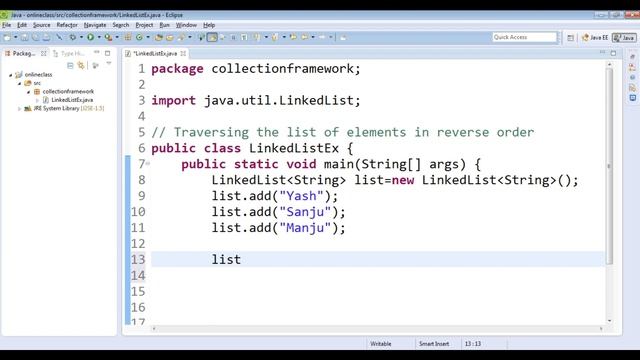Viewport: 640px width, 360px height.
Task: Maximize the editor area
Action: [x=613, y=53]
